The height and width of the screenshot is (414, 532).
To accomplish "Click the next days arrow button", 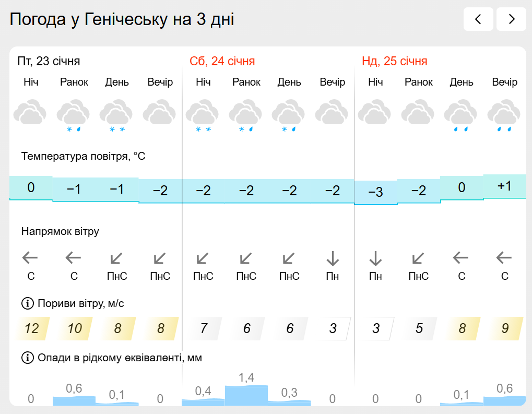I will [x=511, y=19].
